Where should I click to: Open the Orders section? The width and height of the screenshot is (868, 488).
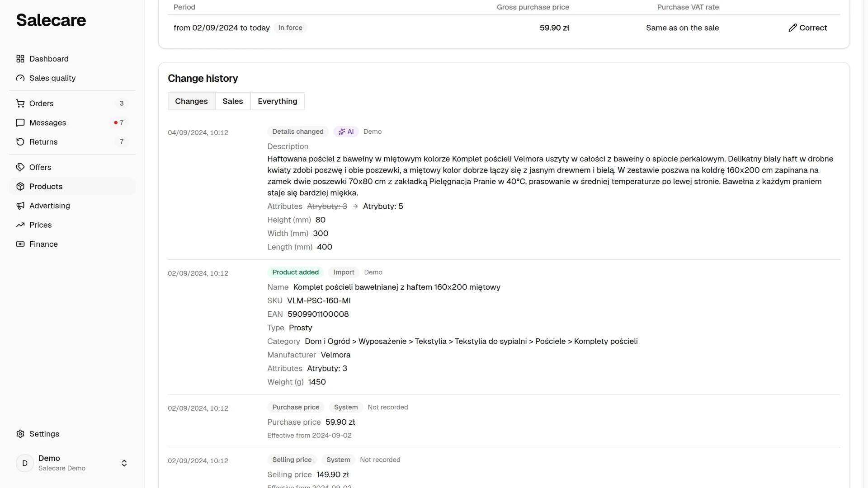point(72,103)
